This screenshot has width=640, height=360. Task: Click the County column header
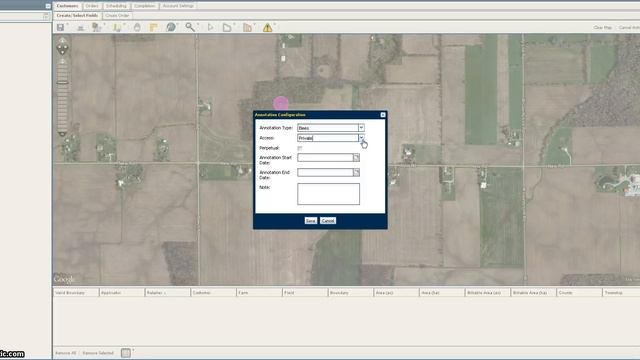click(579, 293)
